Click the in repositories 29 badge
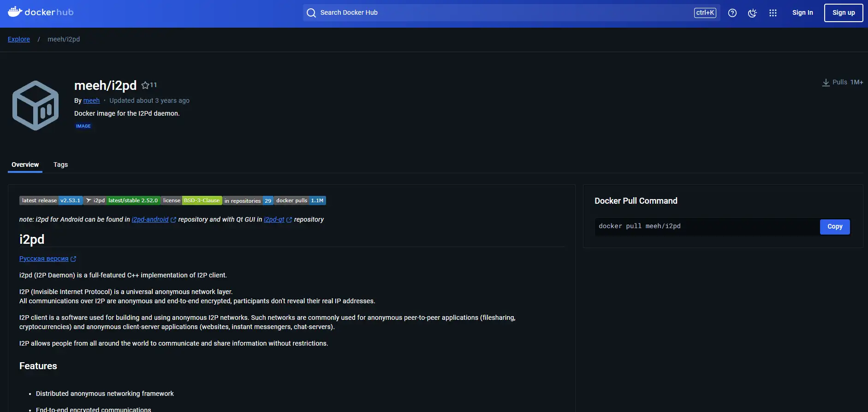Image resolution: width=868 pixels, height=412 pixels. 248,200
